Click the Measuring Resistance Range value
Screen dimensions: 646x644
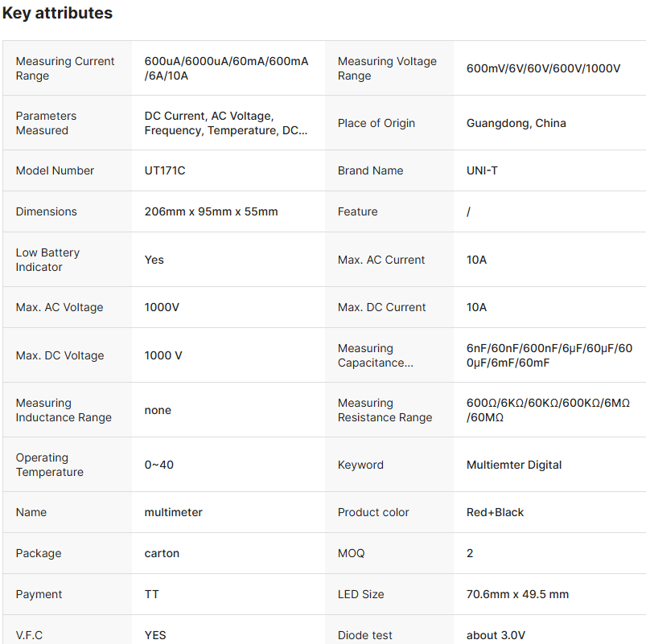[x=548, y=410]
